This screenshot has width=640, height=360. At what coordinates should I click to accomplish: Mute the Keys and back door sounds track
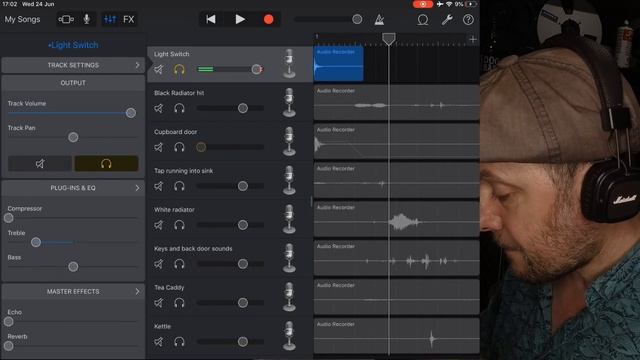pos(159,264)
